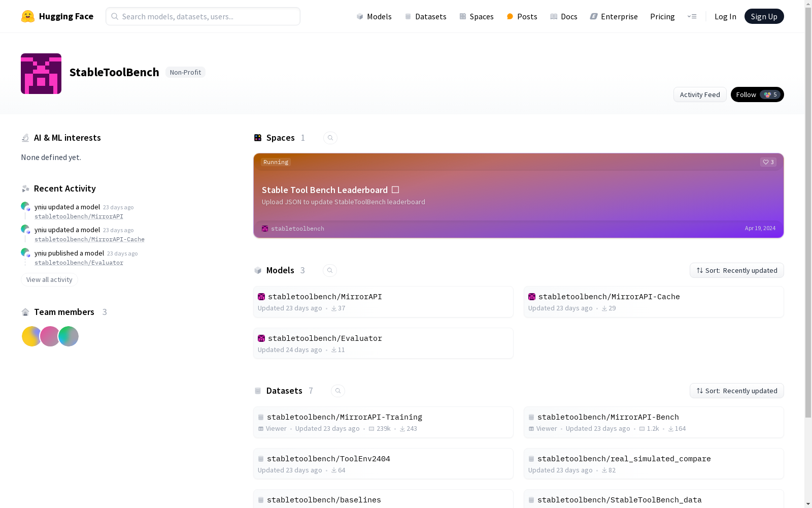Screen dimensions: 812x508
Task: Open the stabletoolbench/Evaluator model card
Action: (x=383, y=343)
